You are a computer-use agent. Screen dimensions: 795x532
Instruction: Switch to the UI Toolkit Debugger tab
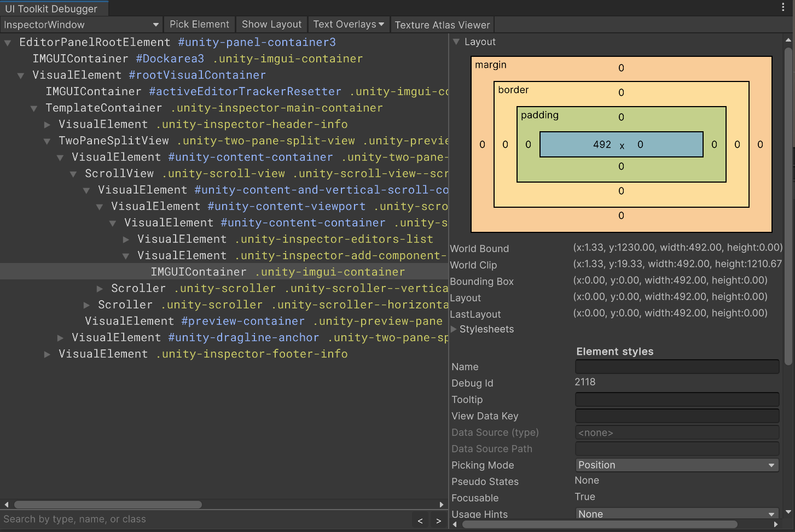53,8
